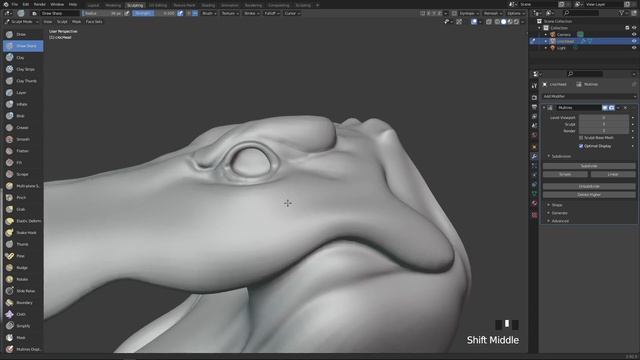The height and width of the screenshot is (360, 640).
Task: Select the Slide Relax brush tool
Action: (x=23, y=291)
